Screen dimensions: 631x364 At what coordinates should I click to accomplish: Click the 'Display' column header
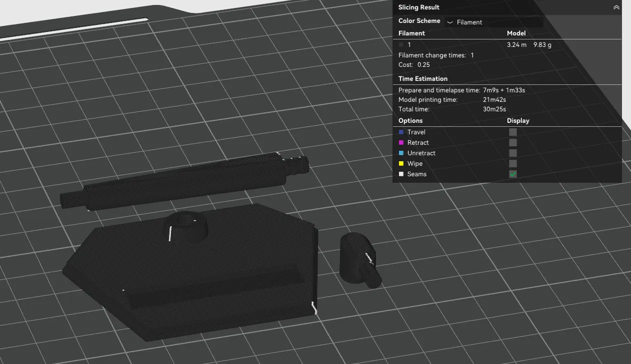[x=518, y=121]
